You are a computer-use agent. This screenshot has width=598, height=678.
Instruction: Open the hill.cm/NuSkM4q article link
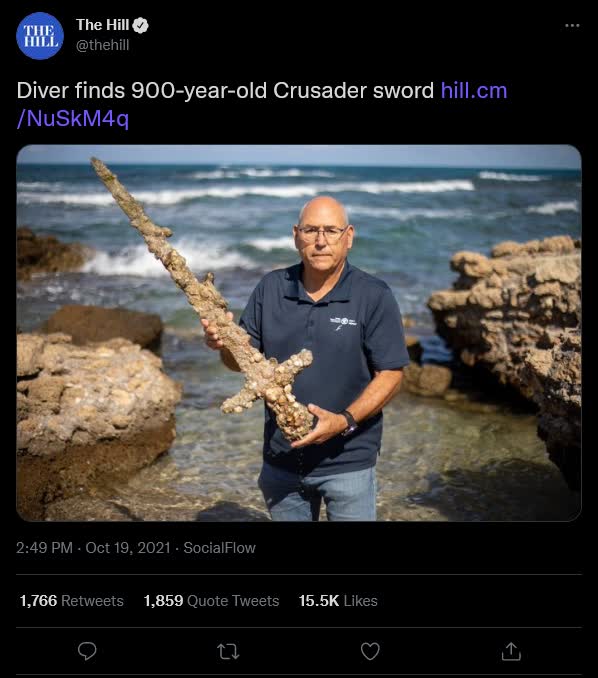[x=262, y=104]
